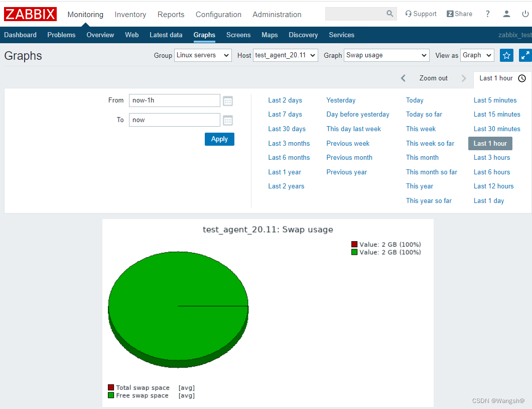Open calendar picker for From field
The width and height of the screenshot is (532, 409).
(228, 101)
